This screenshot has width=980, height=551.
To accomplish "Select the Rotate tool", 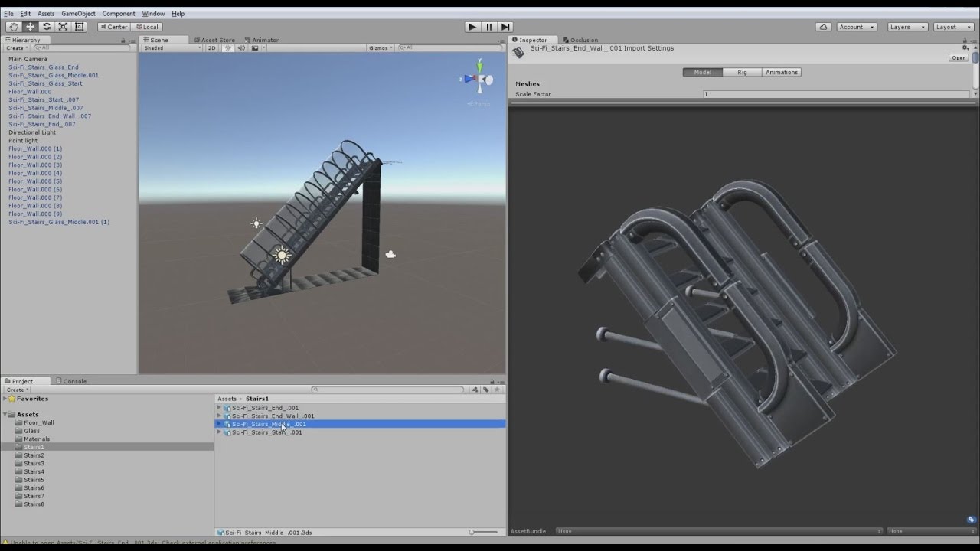I will [x=47, y=27].
